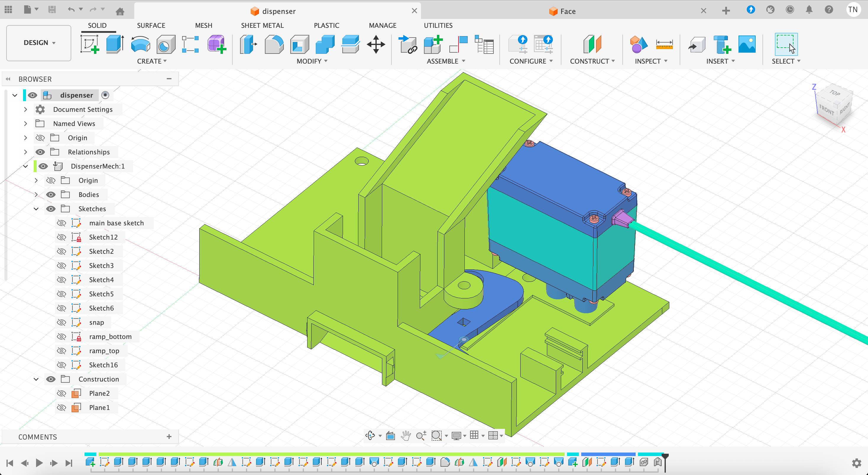Click the Joint tool icon

458,44
